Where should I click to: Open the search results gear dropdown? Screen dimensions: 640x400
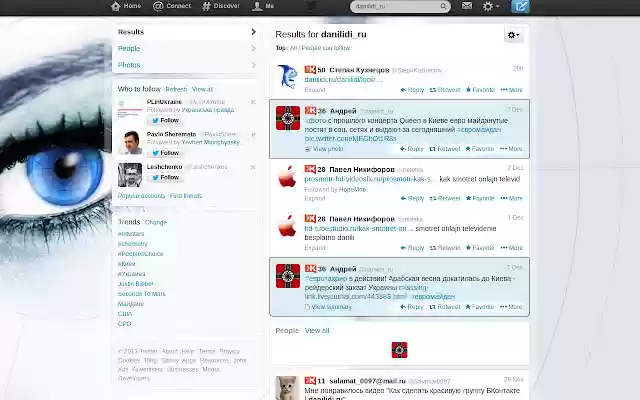(x=513, y=35)
